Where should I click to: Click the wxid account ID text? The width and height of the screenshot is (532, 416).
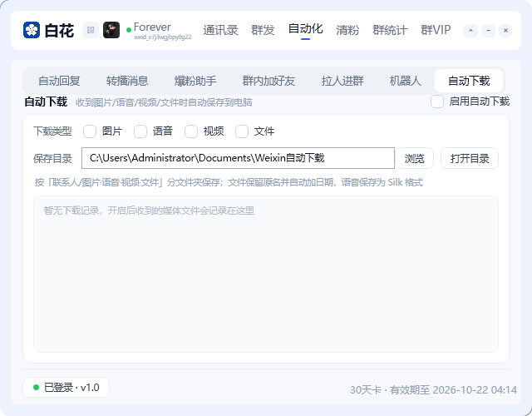point(163,37)
